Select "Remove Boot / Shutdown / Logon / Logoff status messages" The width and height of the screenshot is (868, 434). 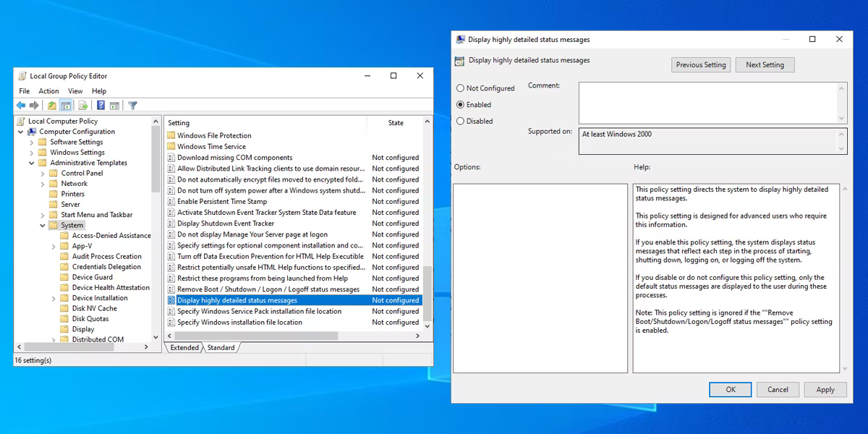(268, 289)
